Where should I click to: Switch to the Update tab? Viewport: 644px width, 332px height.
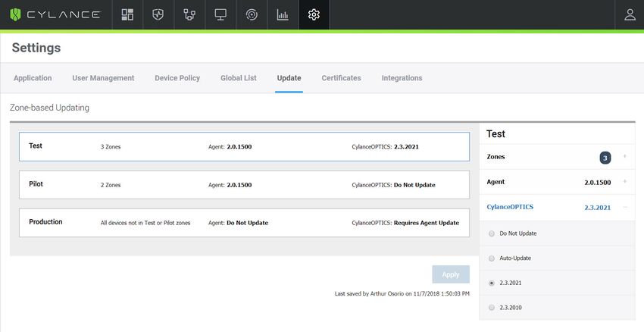(x=289, y=78)
